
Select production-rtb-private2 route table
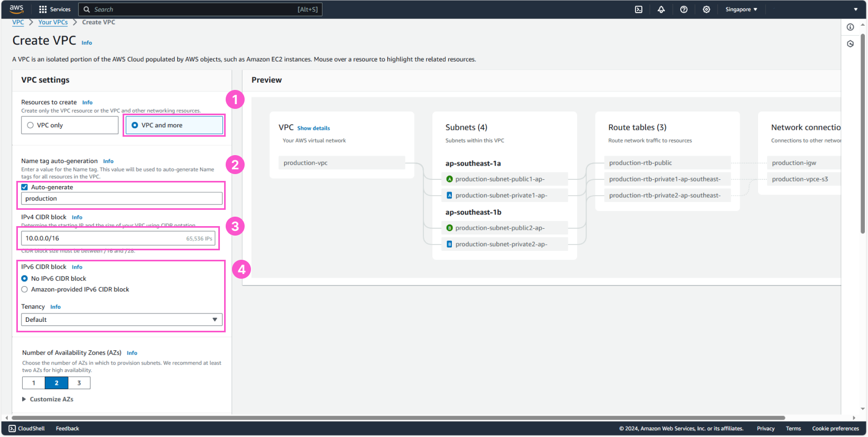[668, 196]
